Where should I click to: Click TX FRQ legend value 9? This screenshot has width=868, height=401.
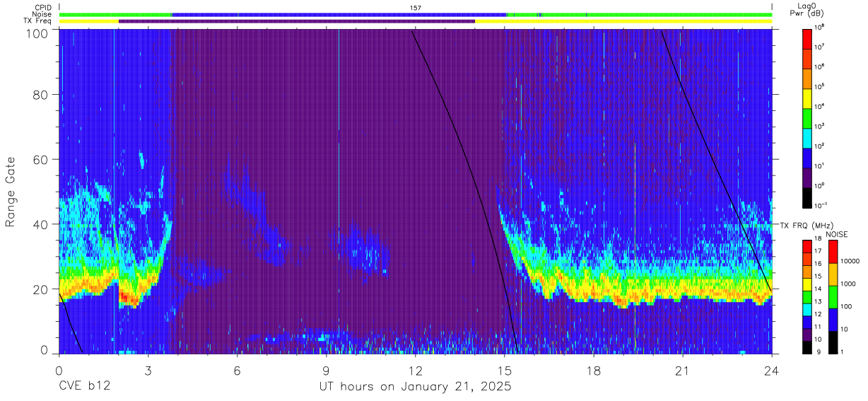tap(820, 352)
